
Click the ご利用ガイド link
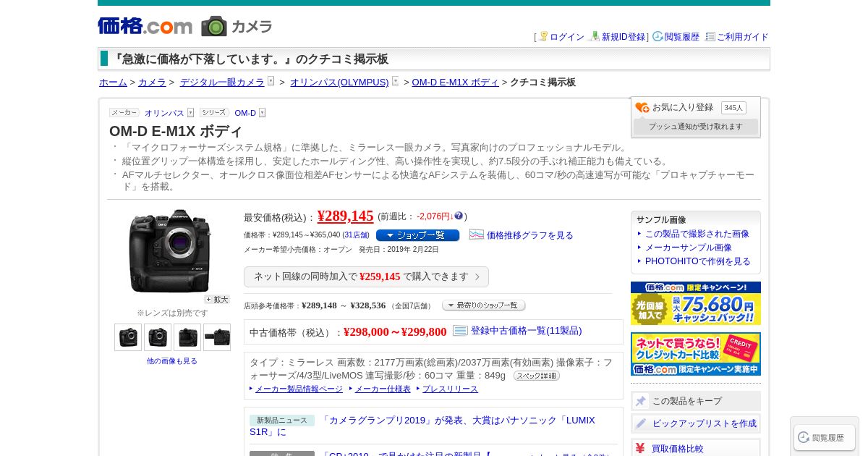click(x=743, y=37)
